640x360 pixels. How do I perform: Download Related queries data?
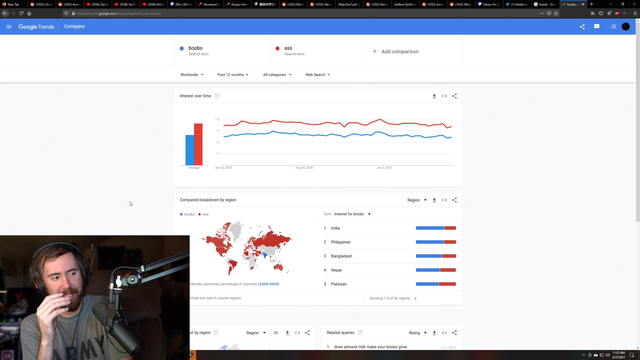(434, 333)
